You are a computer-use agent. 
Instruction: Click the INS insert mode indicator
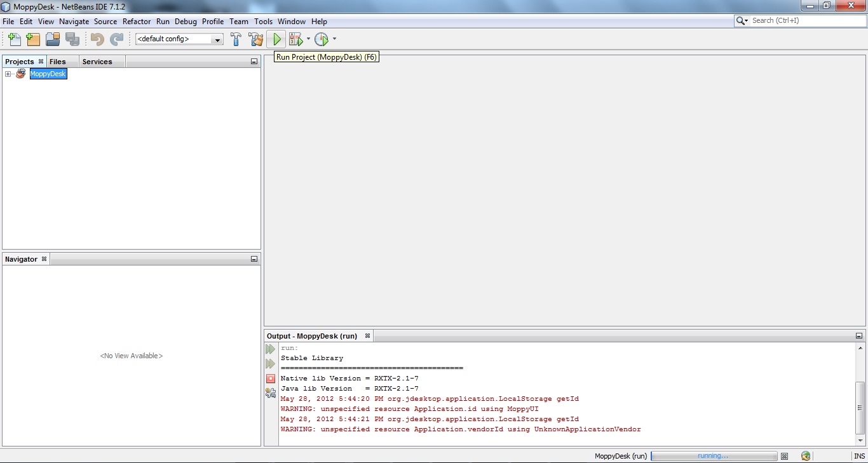[x=859, y=456]
